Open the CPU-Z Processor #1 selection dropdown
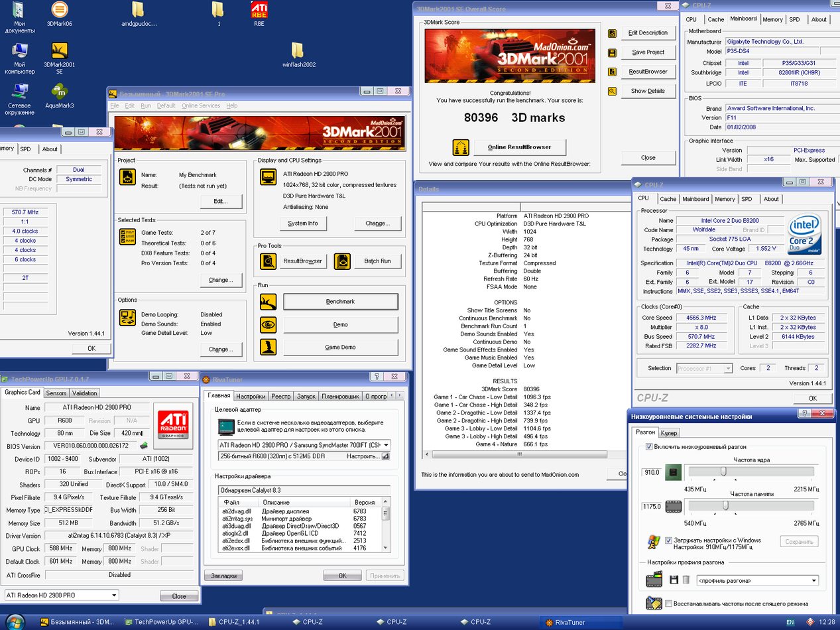This screenshot has height=630, width=840. click(704, 369)
